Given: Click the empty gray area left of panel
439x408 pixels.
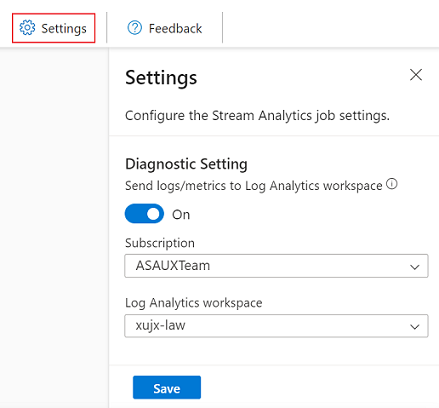Looking at the screenshot, I should [54, 227].
